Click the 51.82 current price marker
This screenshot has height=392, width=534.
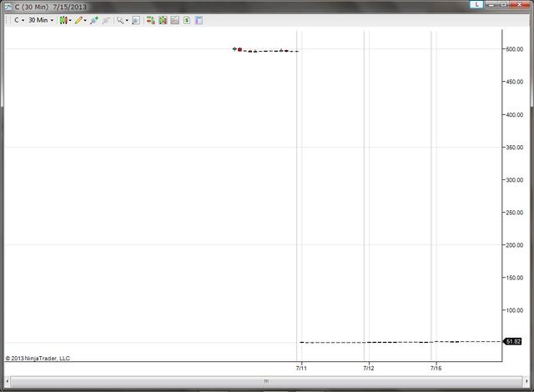[512, 341]
